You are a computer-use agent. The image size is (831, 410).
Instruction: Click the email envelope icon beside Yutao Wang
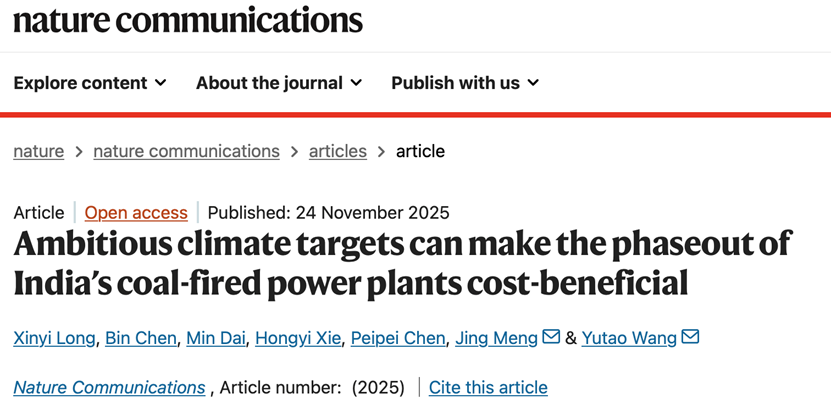pos(690,338)
